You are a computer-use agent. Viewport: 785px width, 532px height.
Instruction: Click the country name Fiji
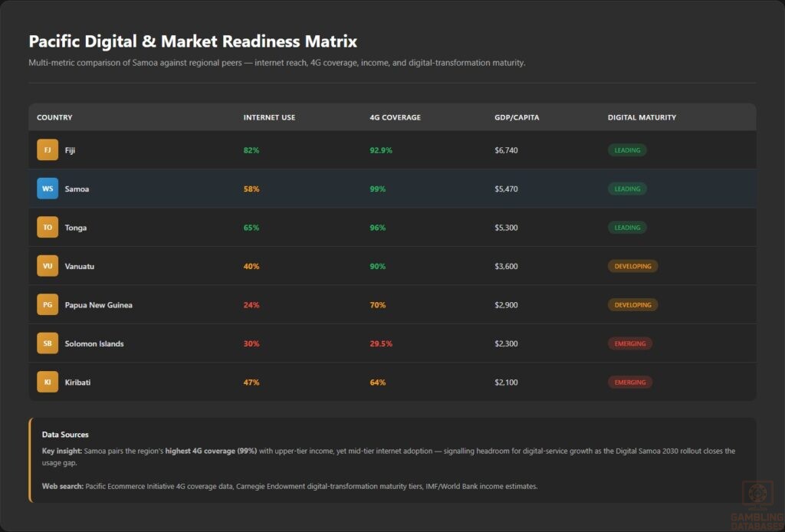pos(70,150)
